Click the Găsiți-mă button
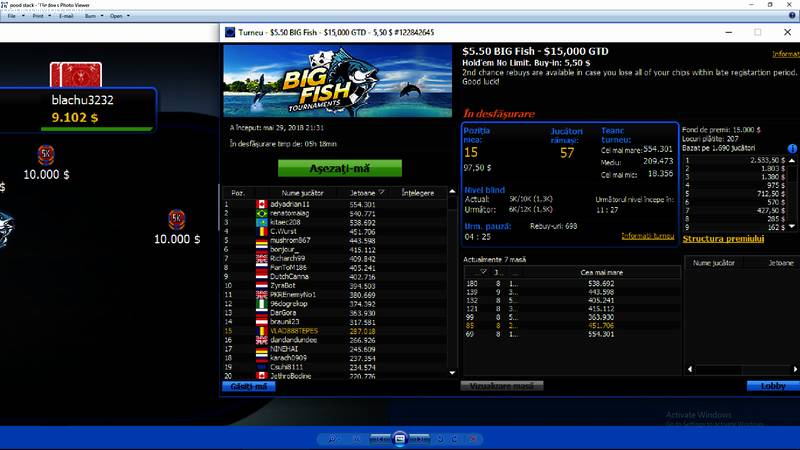 [248, 386]
